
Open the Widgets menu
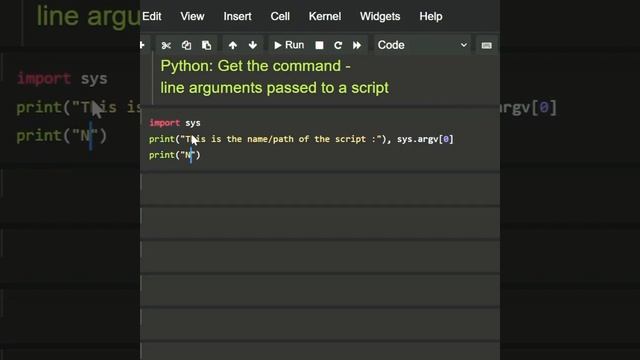point(380,16)
